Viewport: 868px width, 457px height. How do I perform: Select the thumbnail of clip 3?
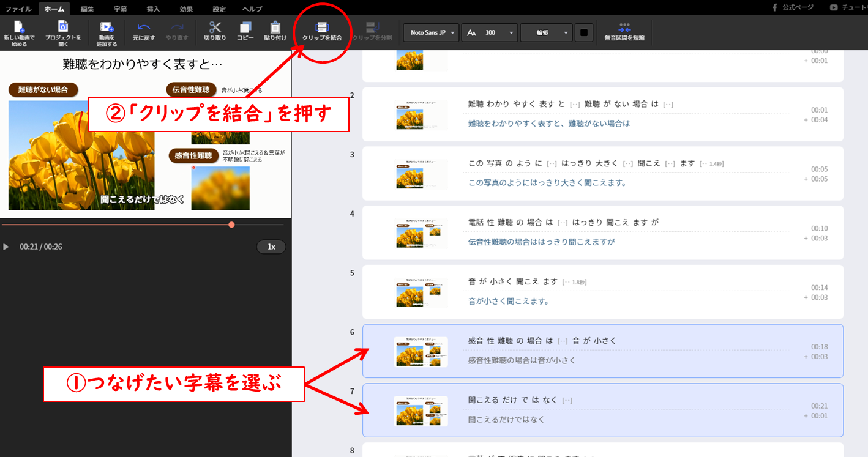[421, 174]
